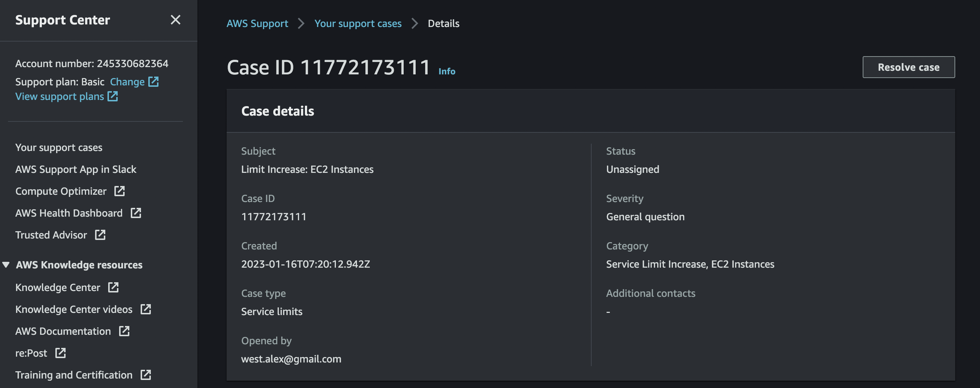The width and height of the screenshot is (980, 388).
Task: Open Trusted Advisor external link icon
Action: pyautogui.click(x=100, y=235)
